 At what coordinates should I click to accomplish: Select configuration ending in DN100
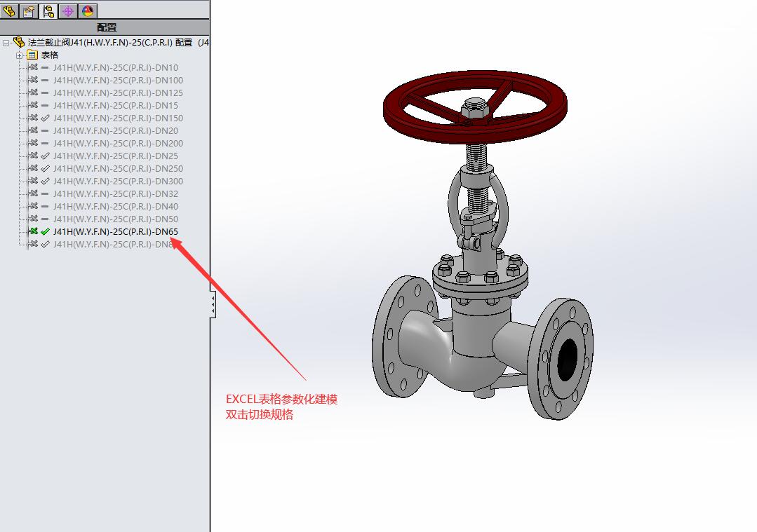[118, 80]
